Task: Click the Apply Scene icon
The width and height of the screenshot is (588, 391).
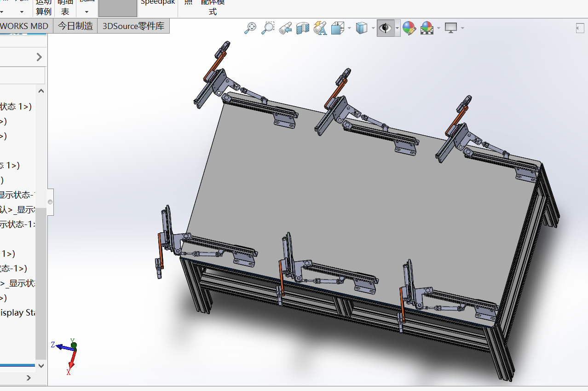Action: click(427, 28)
